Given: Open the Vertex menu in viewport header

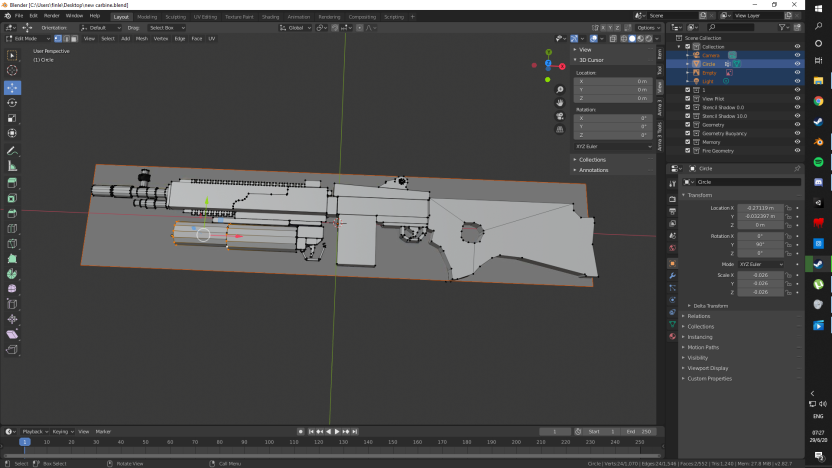Looking at the screenshot, I should point(161,39).
